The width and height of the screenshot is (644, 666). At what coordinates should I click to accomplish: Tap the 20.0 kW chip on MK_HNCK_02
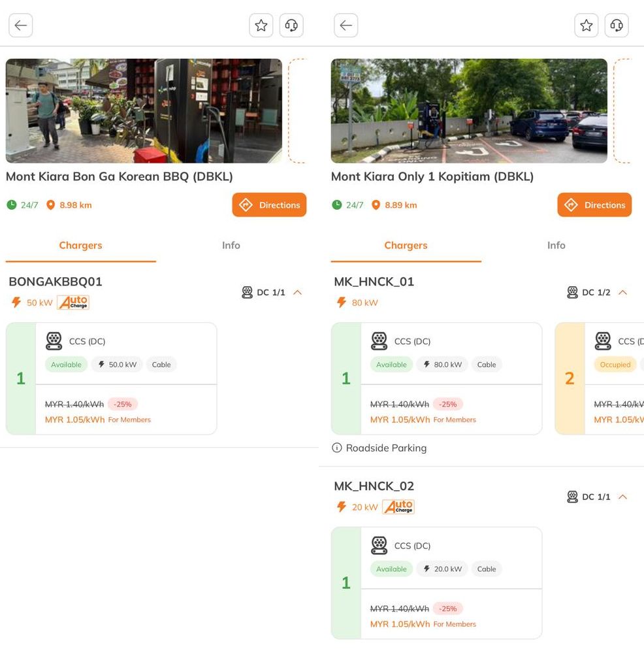[x=442, y=569]
